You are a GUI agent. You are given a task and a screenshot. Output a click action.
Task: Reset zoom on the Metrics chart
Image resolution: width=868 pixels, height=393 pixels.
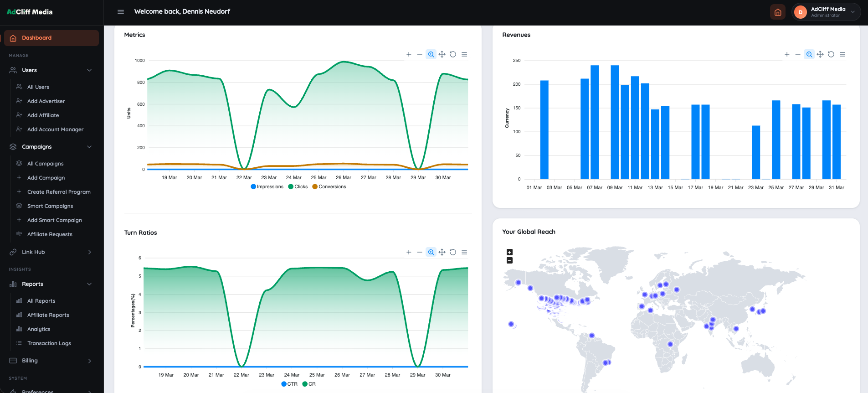(x=453, y=54)
